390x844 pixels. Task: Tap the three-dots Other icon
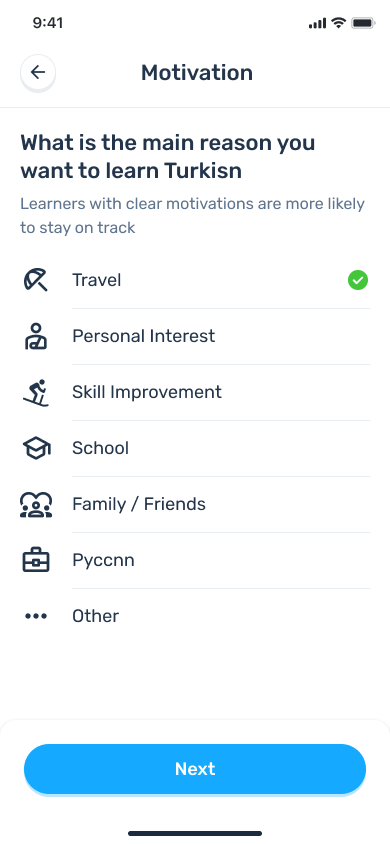coord(36,616)
